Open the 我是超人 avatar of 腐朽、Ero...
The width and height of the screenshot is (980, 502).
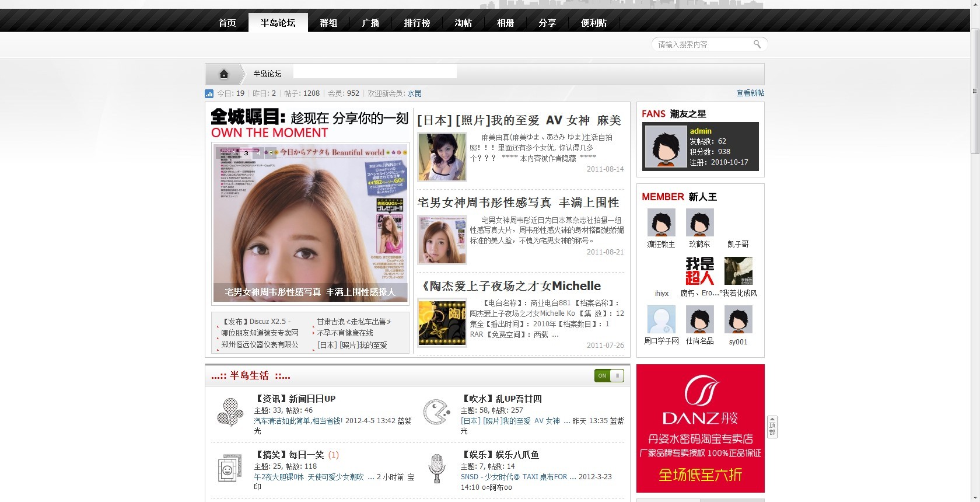coord(700,271)
